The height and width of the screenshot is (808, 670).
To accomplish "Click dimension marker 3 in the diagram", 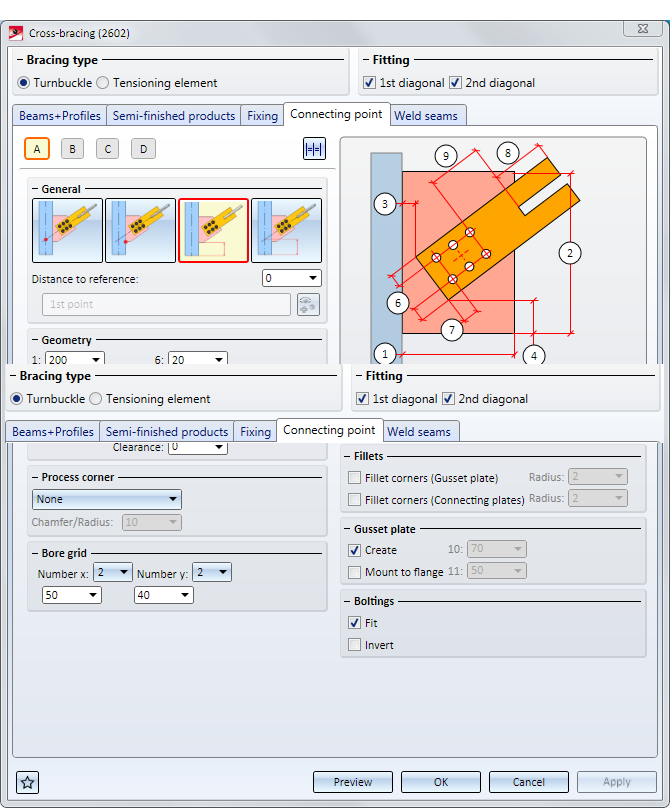I will [384, 204].
